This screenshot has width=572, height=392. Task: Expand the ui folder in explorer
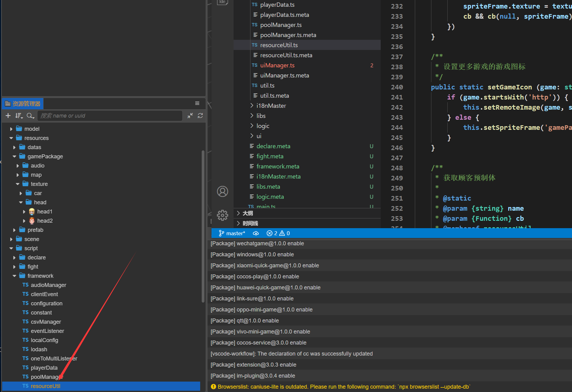click(252, 136)
